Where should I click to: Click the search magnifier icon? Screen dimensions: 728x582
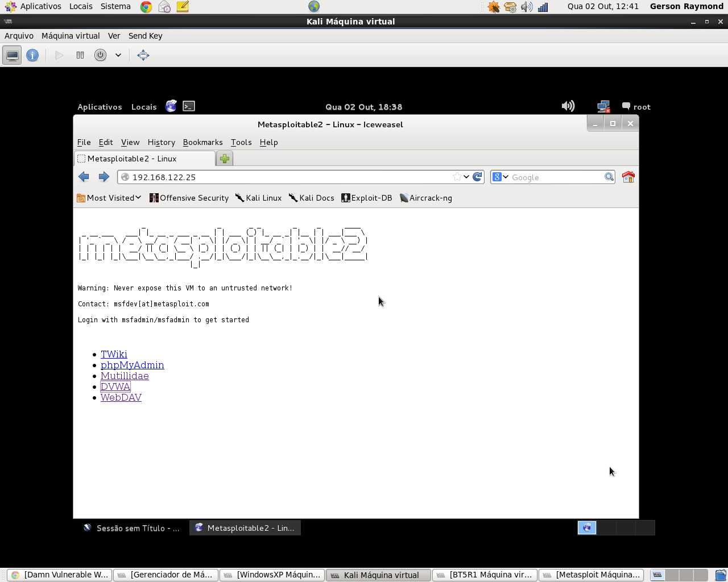[609, 177]
